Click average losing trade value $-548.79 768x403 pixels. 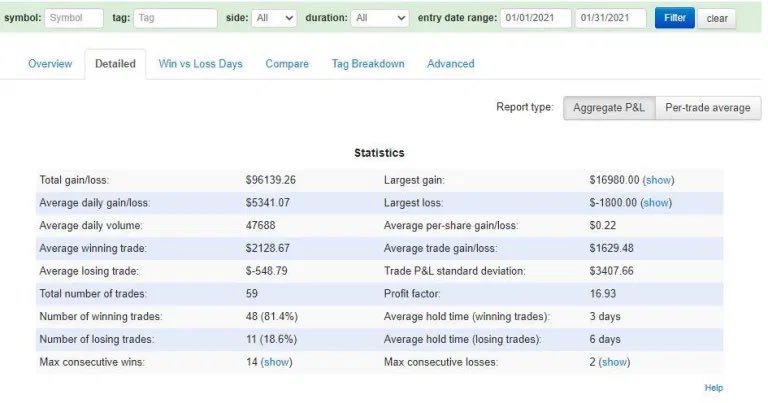(x=266, y=271)
